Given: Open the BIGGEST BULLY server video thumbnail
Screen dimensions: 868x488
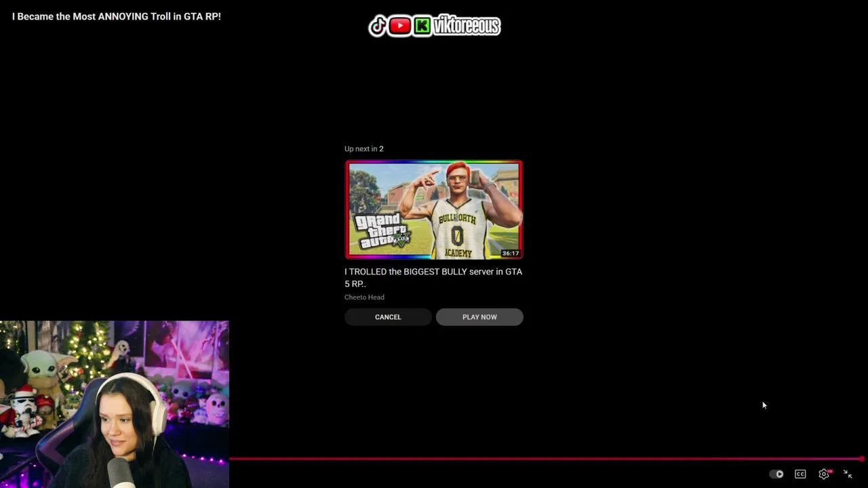Looking at the screenshot, I should pos(434,209).
